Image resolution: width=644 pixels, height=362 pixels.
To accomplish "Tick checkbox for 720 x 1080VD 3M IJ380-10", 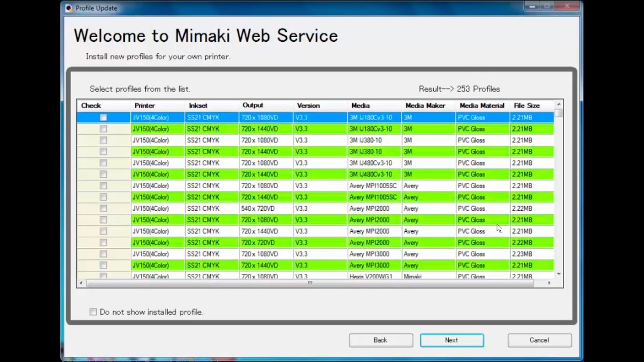I will point(103,140).
